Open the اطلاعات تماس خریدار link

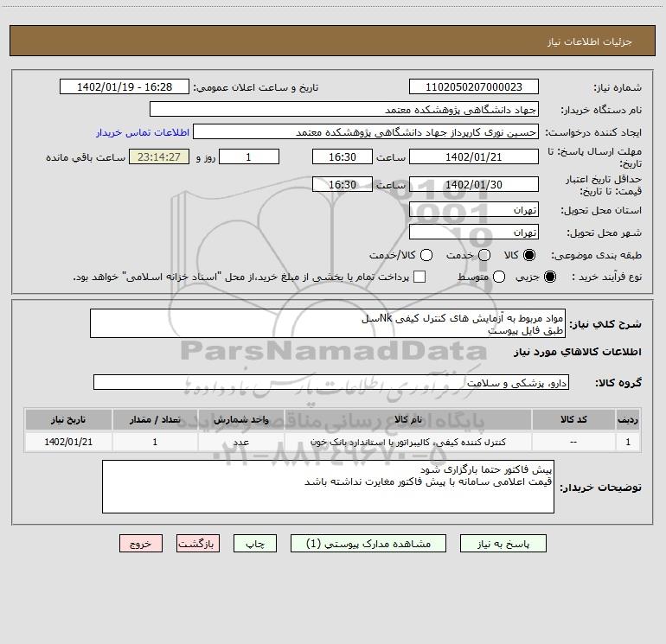143,132
